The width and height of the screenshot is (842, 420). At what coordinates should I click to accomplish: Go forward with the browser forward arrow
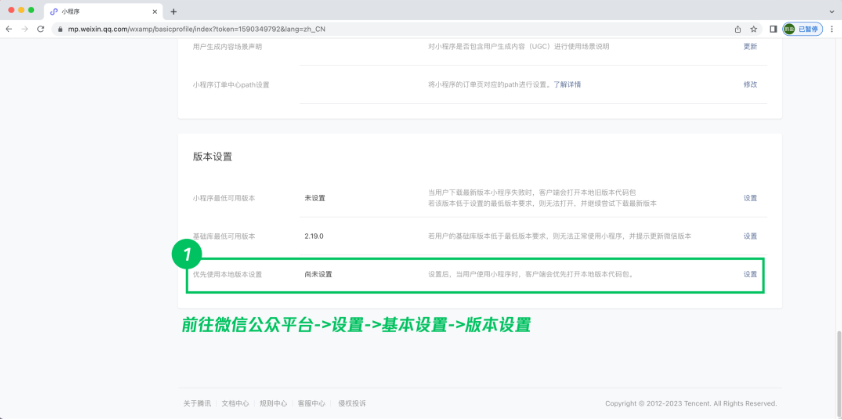pos(25,29)
